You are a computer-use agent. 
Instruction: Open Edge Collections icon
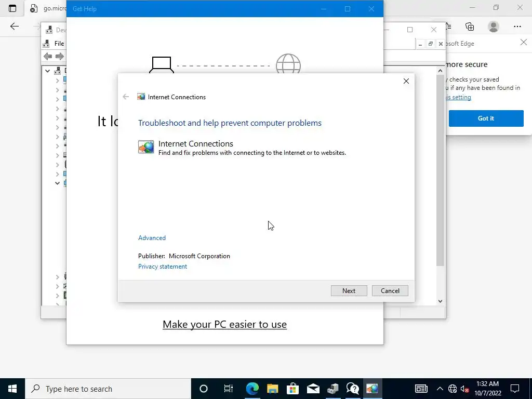point(470,26)
